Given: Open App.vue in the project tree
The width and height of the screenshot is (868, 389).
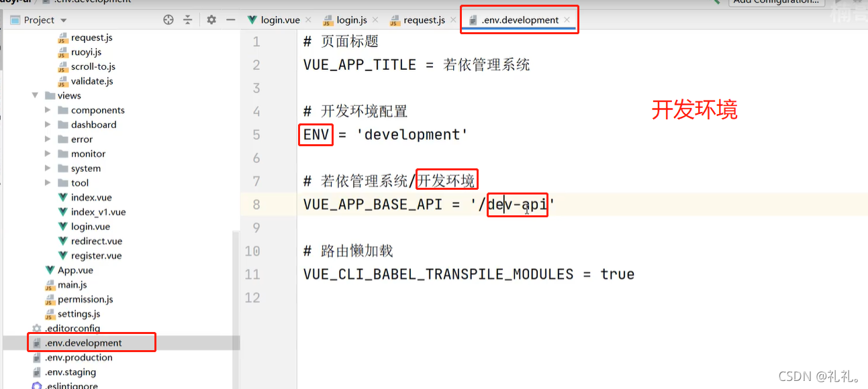Looking at the screenshot, I should point(75,270).
